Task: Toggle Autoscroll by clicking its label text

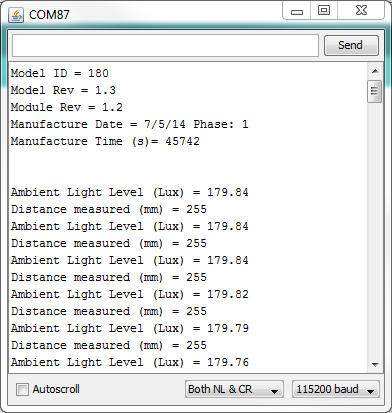Action: pyautogui.click(x=56, y=389)
